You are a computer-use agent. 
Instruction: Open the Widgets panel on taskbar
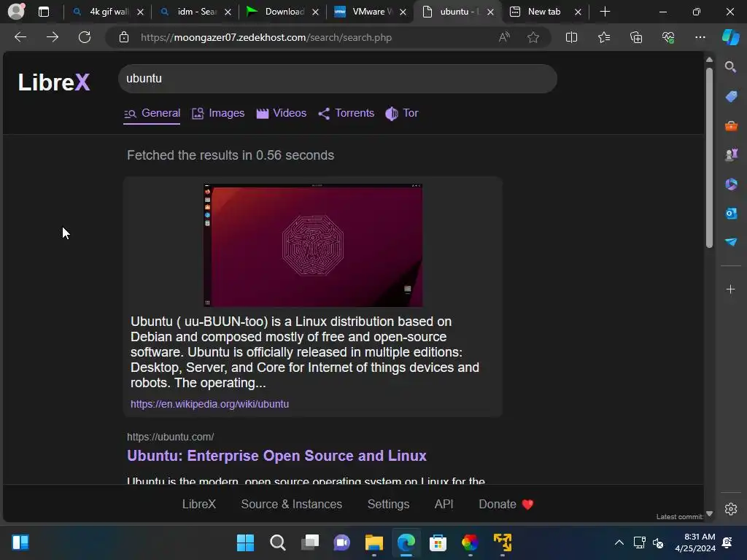tap(20, 542)
